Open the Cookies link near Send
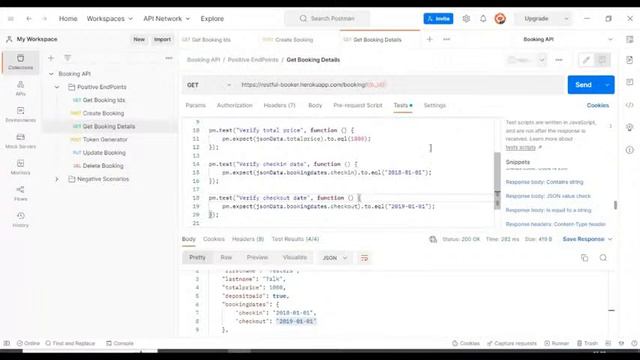Screen dimensions: 640x360 click(x=598, y=105)
